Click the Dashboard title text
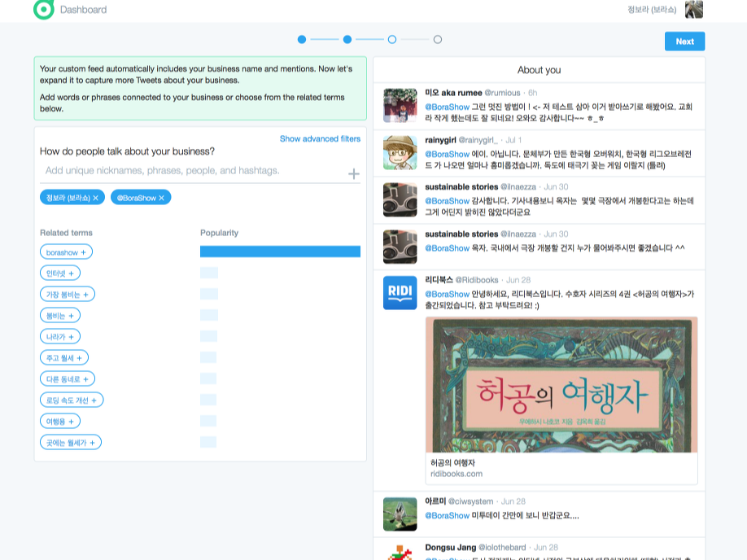 83,10
